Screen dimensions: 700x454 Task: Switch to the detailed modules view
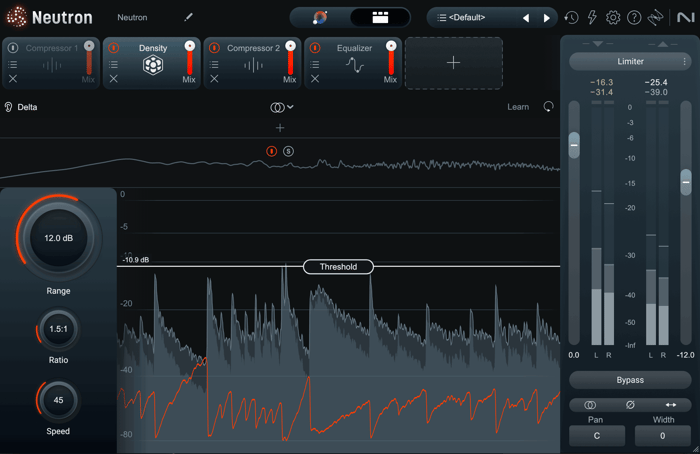pyautogui.click(x=380, y=17)
